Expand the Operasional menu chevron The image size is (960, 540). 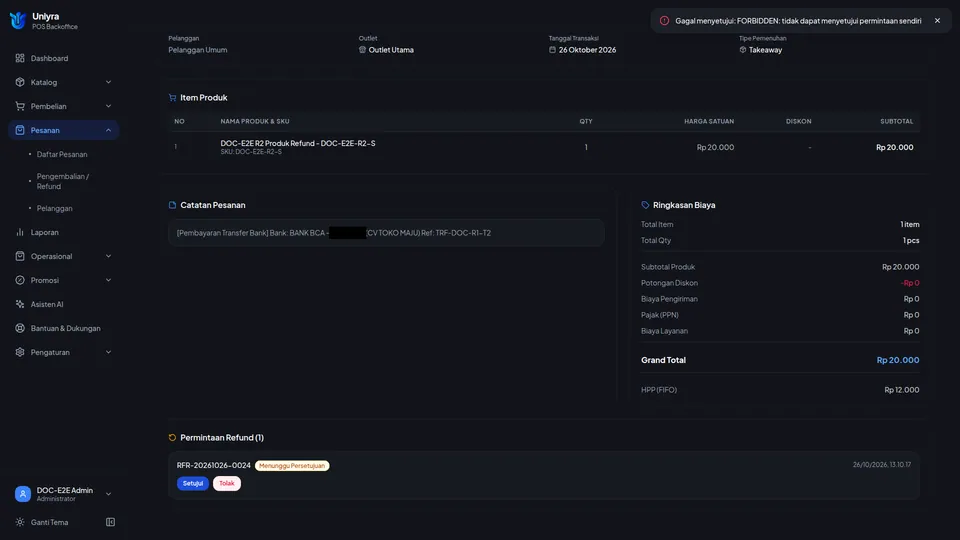[108, 256]
